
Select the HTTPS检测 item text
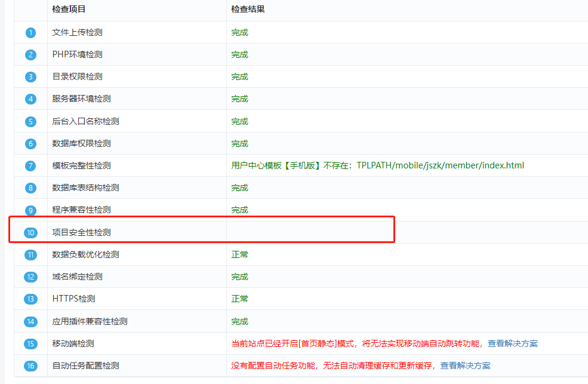[73, 299]
